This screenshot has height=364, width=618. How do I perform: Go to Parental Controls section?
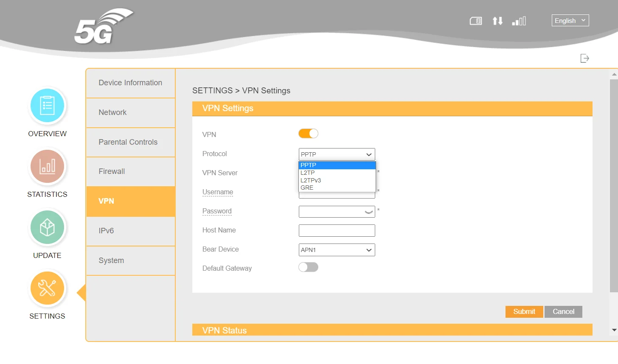point(131,142)
